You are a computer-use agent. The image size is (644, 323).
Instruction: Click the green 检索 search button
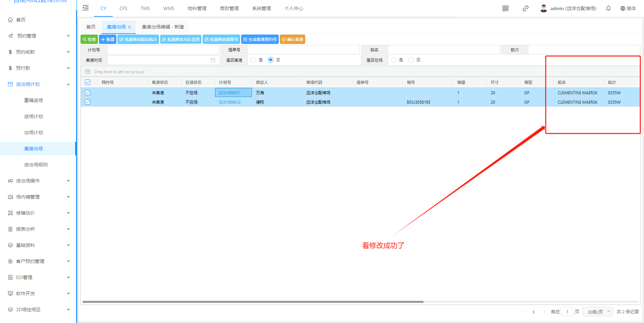(89, 39)
